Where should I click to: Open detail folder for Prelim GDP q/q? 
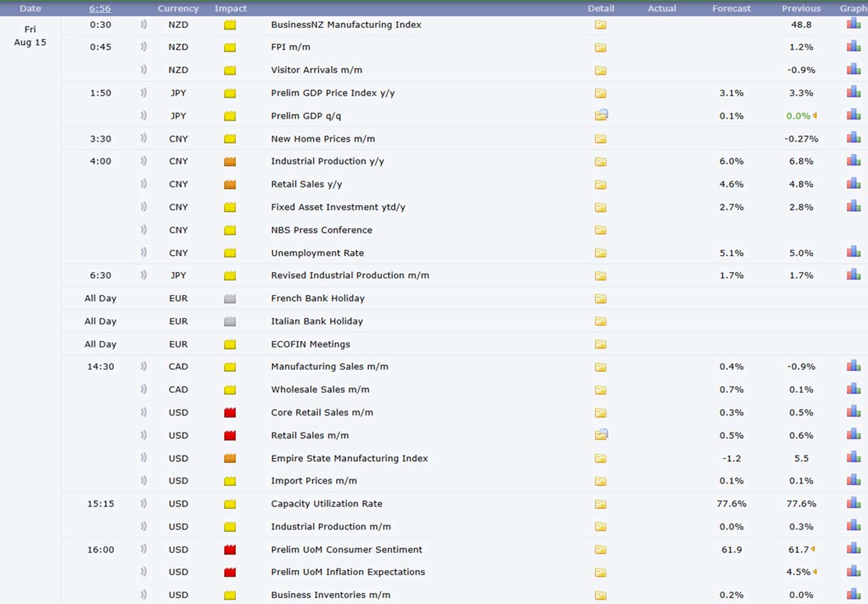click(x=601, y=115)
